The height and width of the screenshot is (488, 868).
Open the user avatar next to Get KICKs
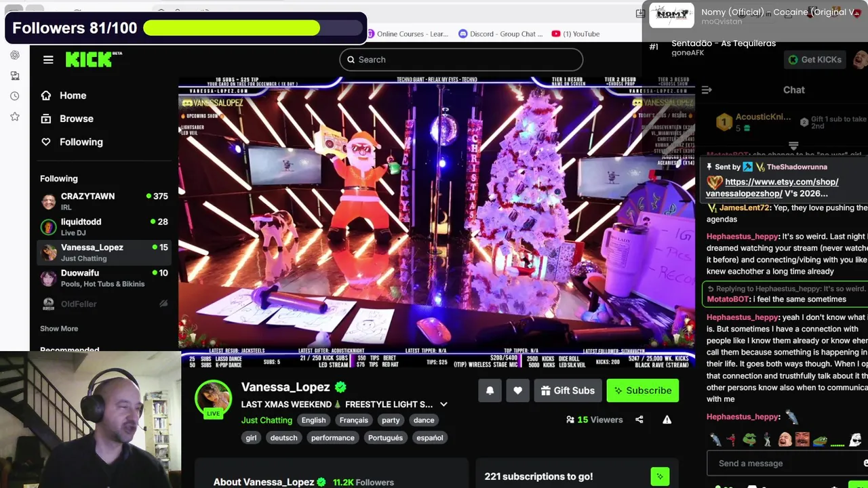(x=860, y=60)
